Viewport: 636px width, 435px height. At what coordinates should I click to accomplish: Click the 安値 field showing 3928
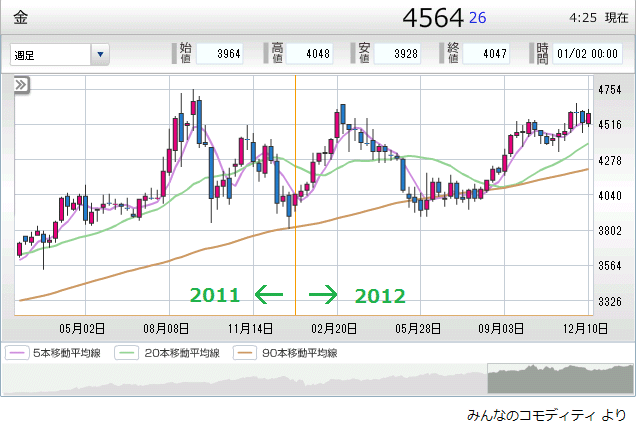[x=397, y=54]
